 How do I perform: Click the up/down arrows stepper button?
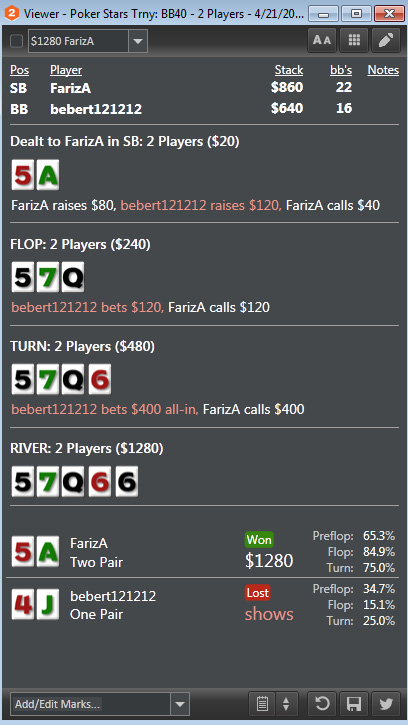[286, 704]
